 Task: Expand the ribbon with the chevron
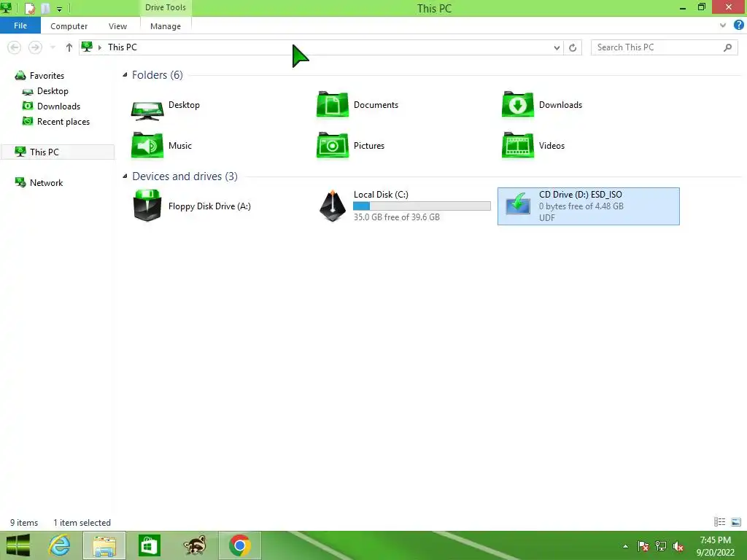(x=723, y=26)
